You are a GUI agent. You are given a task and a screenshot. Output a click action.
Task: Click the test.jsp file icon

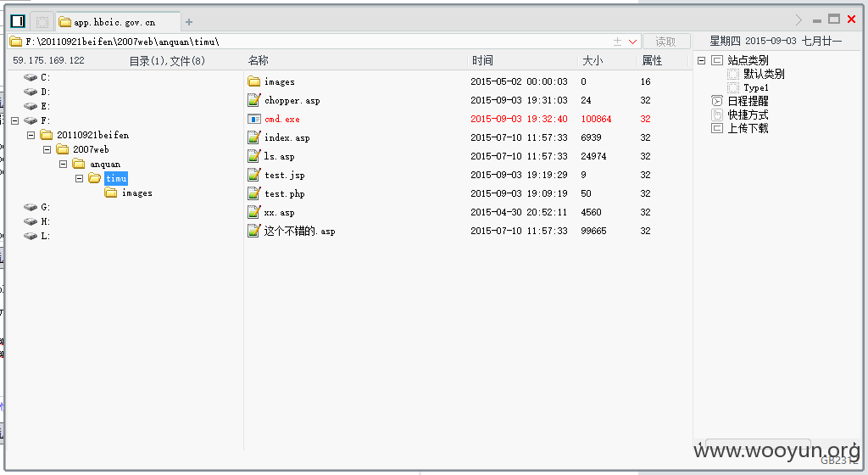point(254,175)
